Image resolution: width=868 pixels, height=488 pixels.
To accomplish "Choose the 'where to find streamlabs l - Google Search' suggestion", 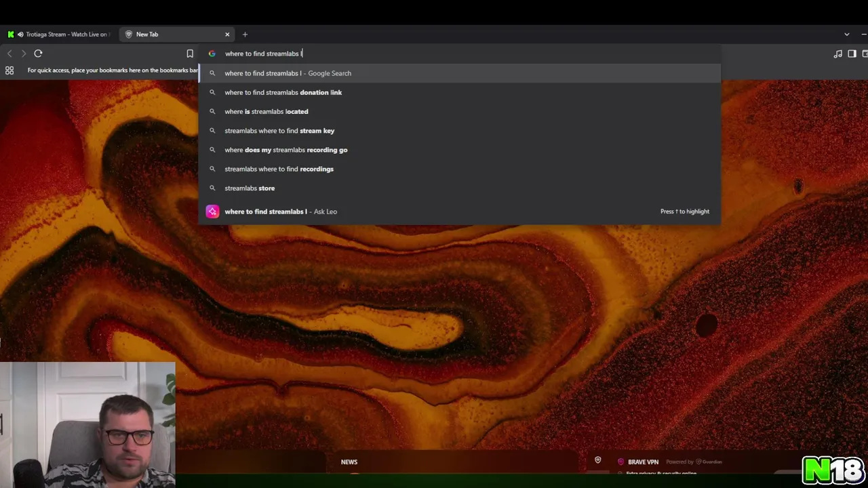I will [x=460, y=73].
